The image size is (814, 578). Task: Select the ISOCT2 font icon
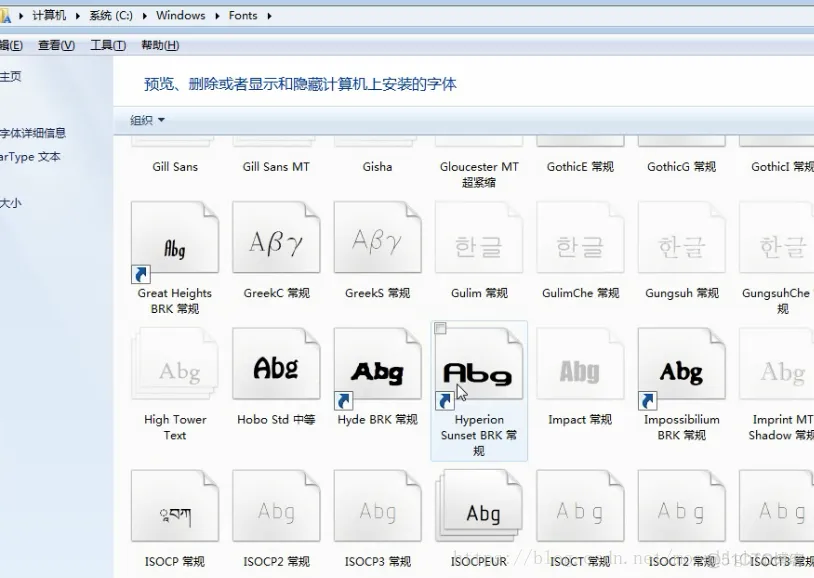point(681,506)
